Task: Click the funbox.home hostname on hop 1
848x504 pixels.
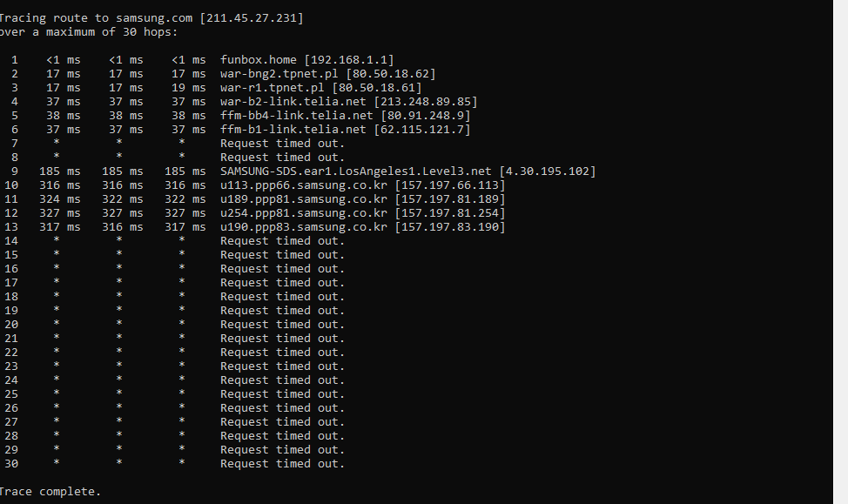Action: [x=259, y=59]
